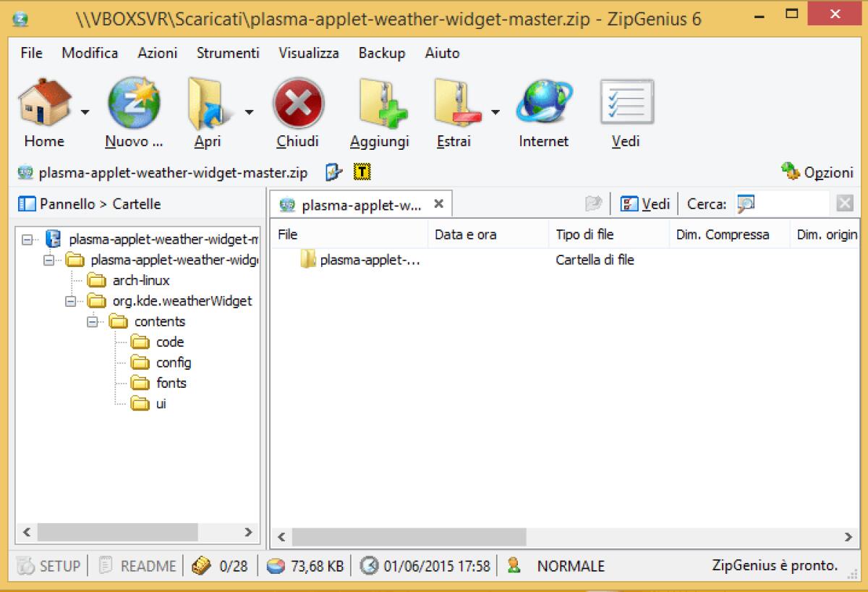Expand the Home icon dropdown arrow
Image resolution: width=868 pixels, height=592 pixels.
point(85,113)
